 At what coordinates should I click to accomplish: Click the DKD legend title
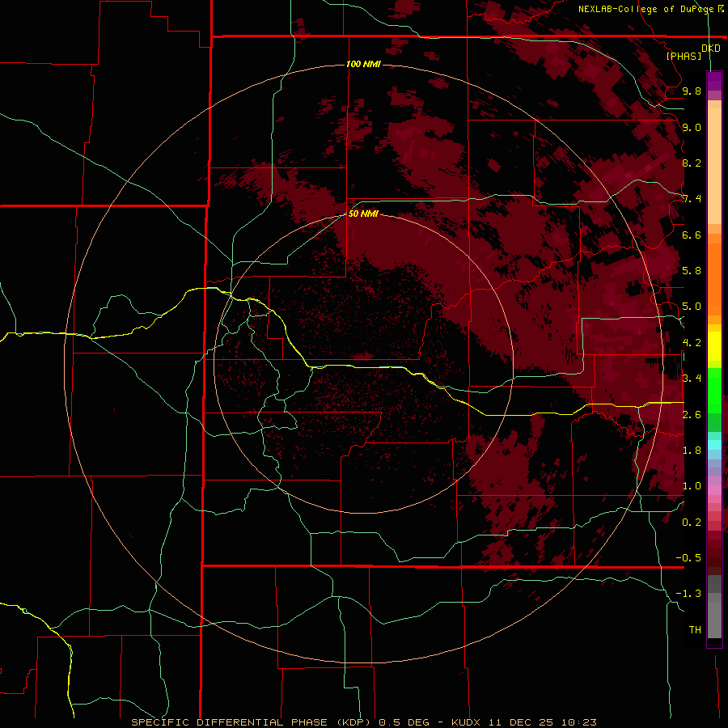point(710,49)
